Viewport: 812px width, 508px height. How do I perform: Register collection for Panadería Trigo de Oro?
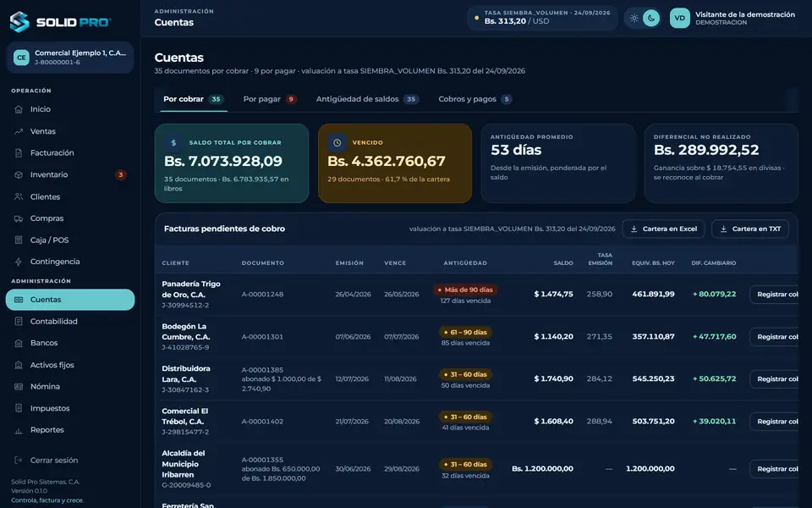(776, 295)
